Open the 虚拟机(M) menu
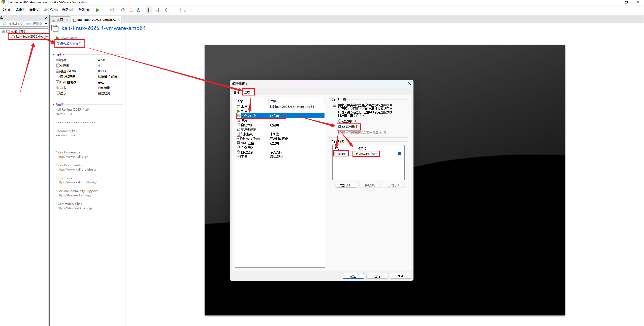Viewport: 644px width, 326px height. (50, 10)
